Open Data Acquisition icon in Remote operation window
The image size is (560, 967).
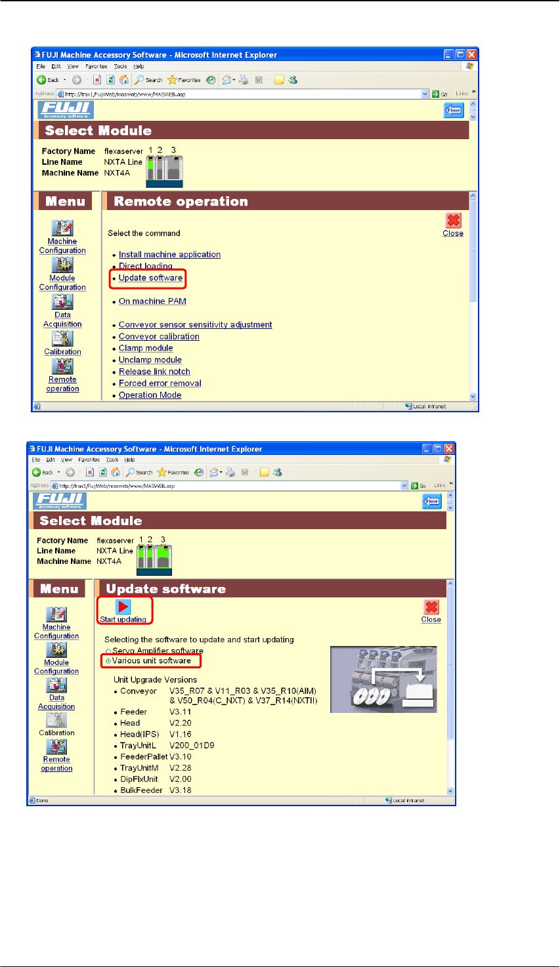[x=62, y=301]
